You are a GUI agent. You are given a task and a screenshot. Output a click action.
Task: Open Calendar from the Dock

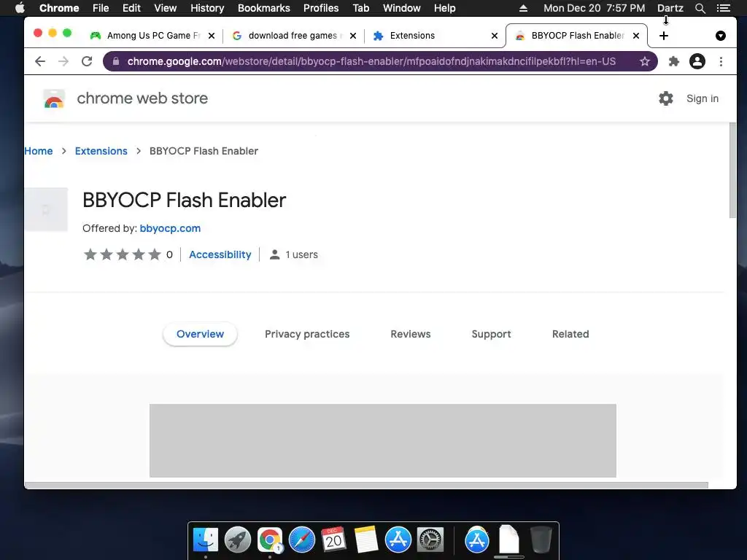tap(333, 540)
